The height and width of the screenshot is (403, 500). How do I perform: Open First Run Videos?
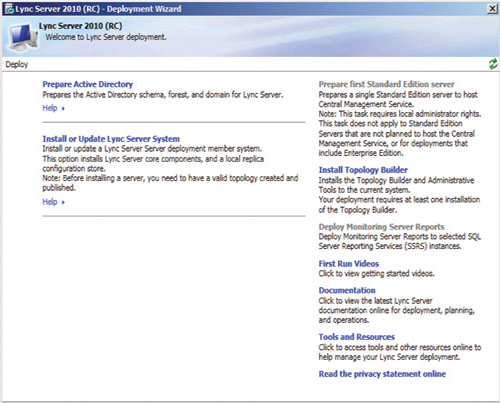[349, 264]
